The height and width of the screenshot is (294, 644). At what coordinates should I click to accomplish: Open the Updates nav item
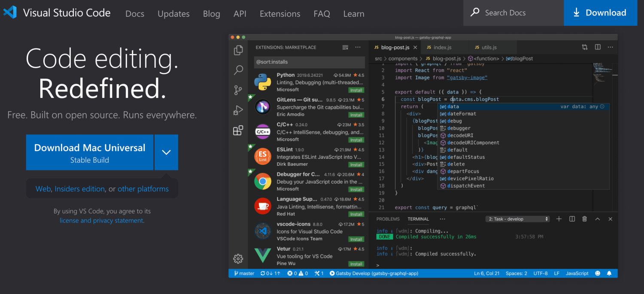point(173,14)
